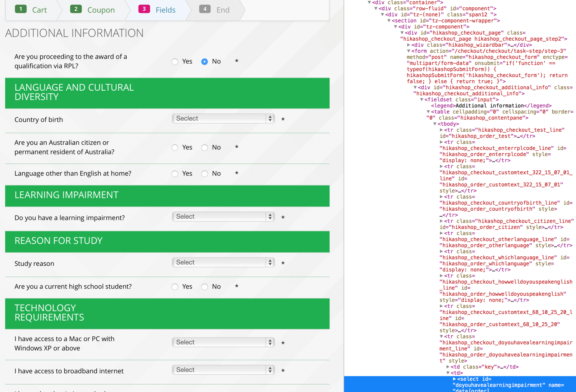Collapse the fieldset class input node
This screenshot has height=392, width=576.
coord(422,100)
